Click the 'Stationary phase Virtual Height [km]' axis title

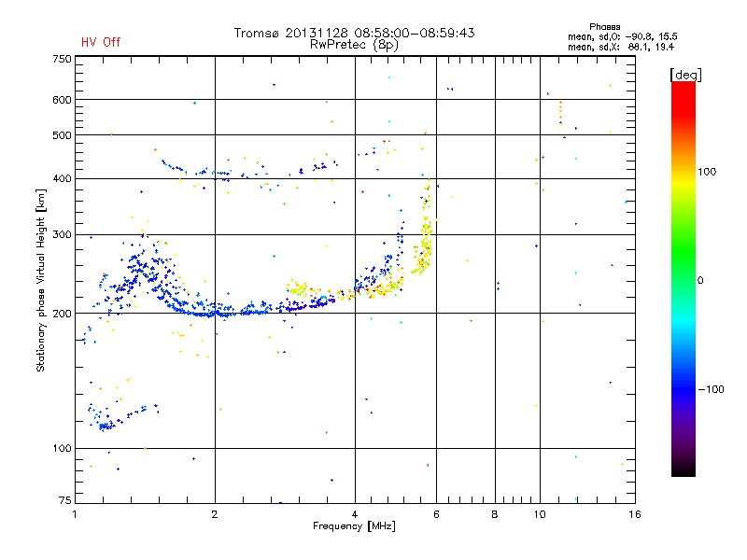(x=41, y=280)
